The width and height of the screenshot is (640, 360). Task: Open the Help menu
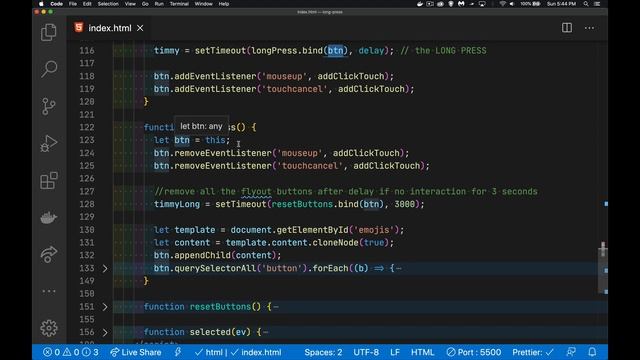(x=224, y=4)
